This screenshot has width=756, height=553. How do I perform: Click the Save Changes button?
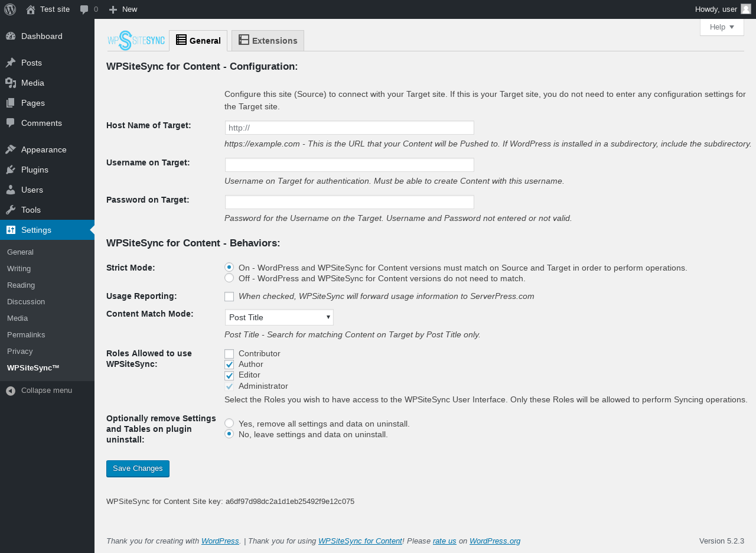(x=138, y=469)
